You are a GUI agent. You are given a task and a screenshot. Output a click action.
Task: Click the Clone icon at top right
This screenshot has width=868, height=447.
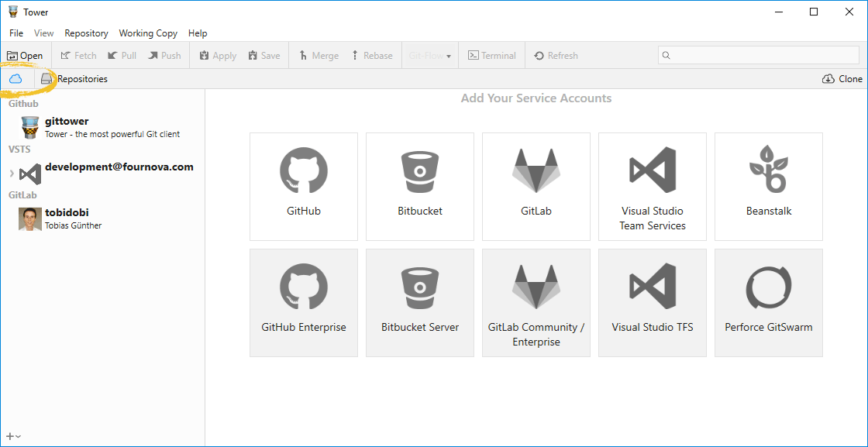pyautogui.click(x=828, y=78)
